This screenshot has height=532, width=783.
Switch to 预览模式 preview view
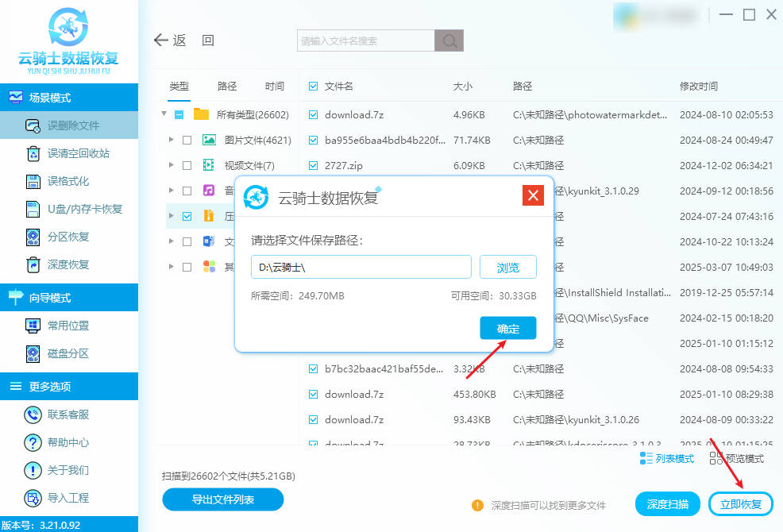coord(737,459)
